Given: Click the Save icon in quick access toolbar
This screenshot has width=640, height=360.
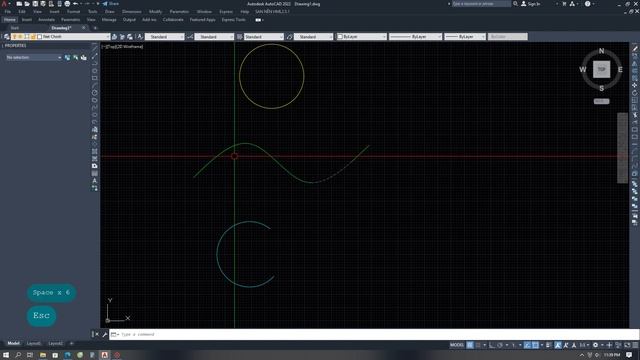Looking at the screenshot, I should coord(35,4).
